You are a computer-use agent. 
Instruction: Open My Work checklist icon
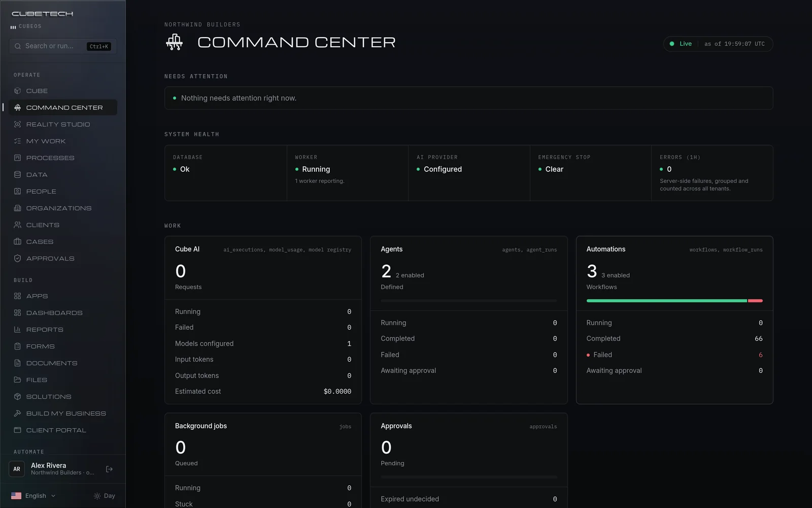[x=17, y=141]
